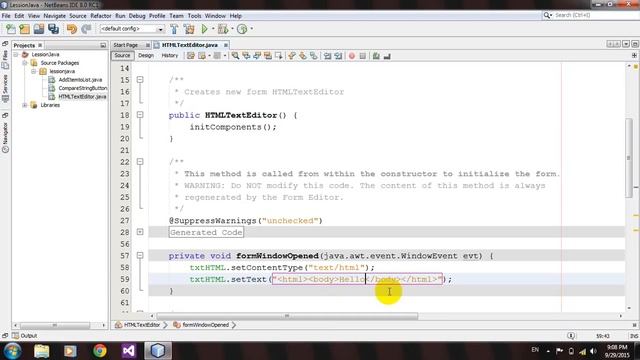Open the Tools menu
The image size is (640, 360).
coord(195,16)
